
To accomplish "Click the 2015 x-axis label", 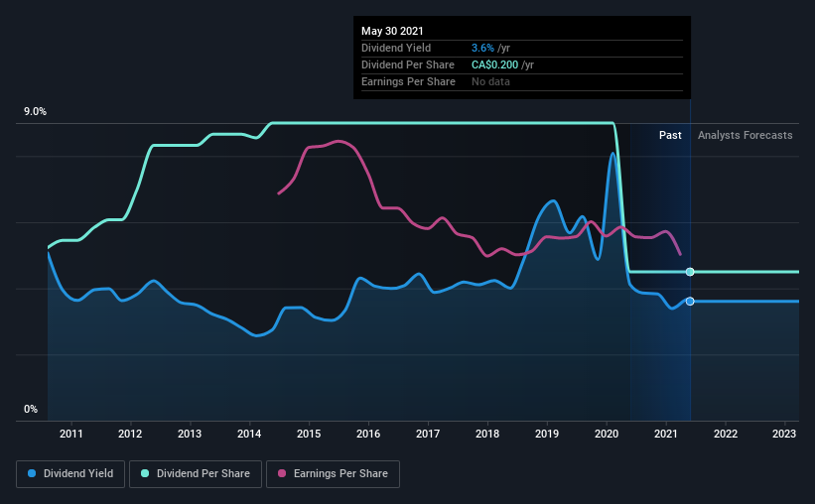I will 309,434.
